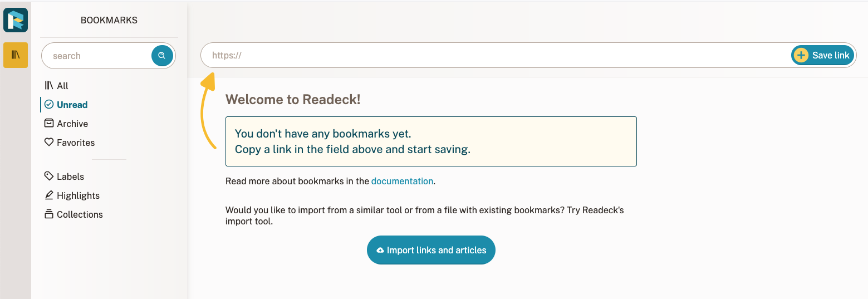Click the Labels tag icon
This screenshot has width=868, height=299.
point(49,176)
